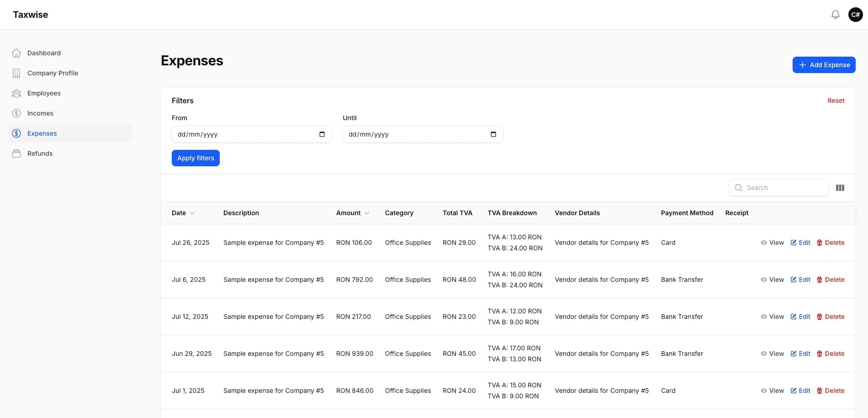Click the Payment Method column header

click(687, 213)
